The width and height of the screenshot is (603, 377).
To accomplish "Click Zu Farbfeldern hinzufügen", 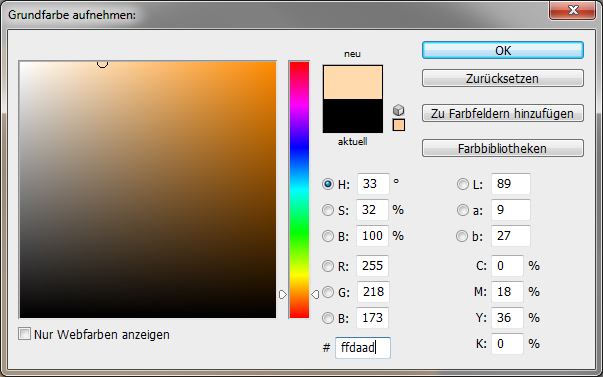I will [x=503, y=113].
